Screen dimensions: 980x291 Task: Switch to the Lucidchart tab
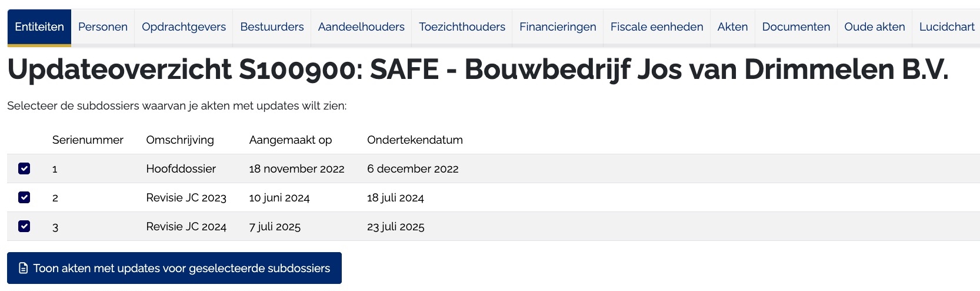(x=946, y=27)
